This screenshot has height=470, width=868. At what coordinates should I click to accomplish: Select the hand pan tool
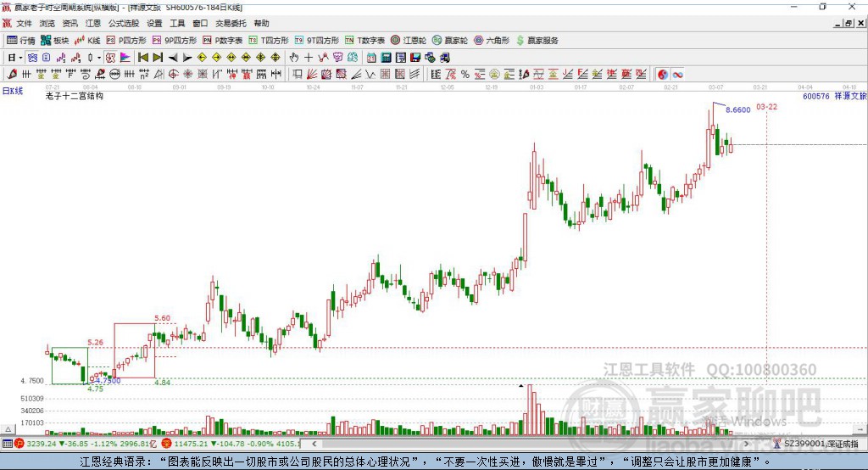[x=294, y=58]
